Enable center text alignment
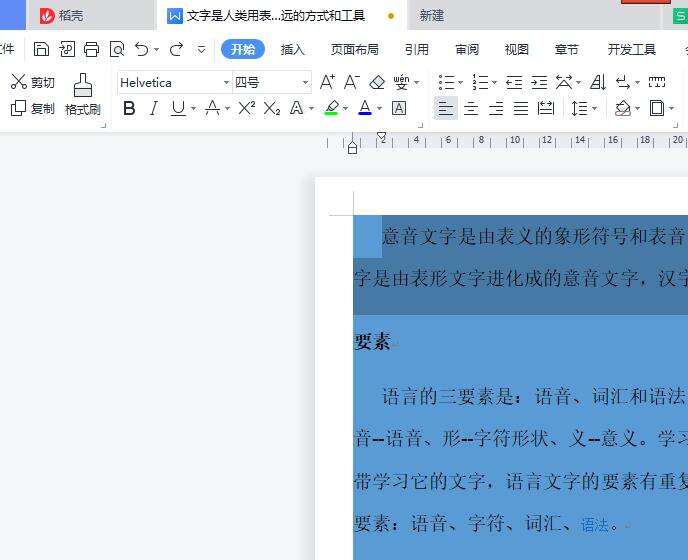The width and height of the screenshot is (688, 560). pyautogui.click(x=471, y=108)
